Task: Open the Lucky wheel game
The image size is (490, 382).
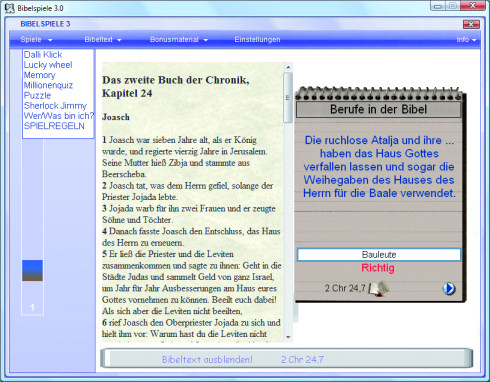Action: point(48,65)
